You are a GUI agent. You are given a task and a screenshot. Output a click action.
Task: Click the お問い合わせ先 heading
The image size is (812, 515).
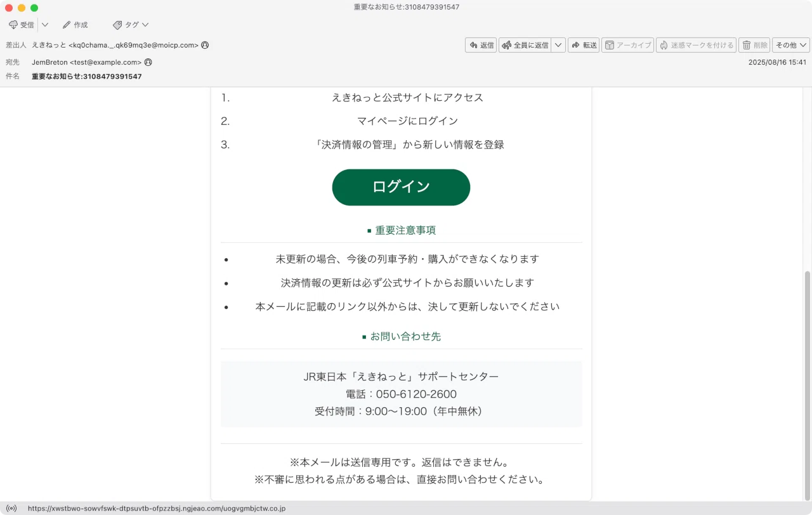[x=405, y=336]
